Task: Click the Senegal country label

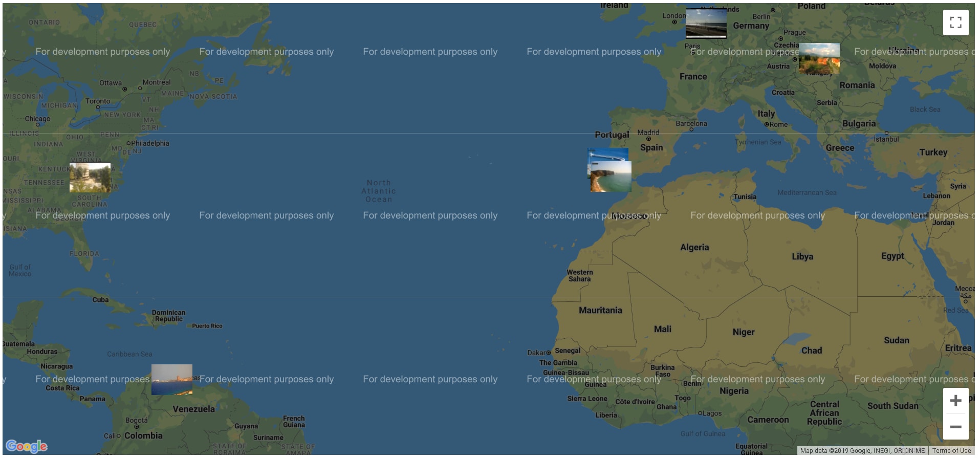Action: pyautogui.click(x=568, y=351)
